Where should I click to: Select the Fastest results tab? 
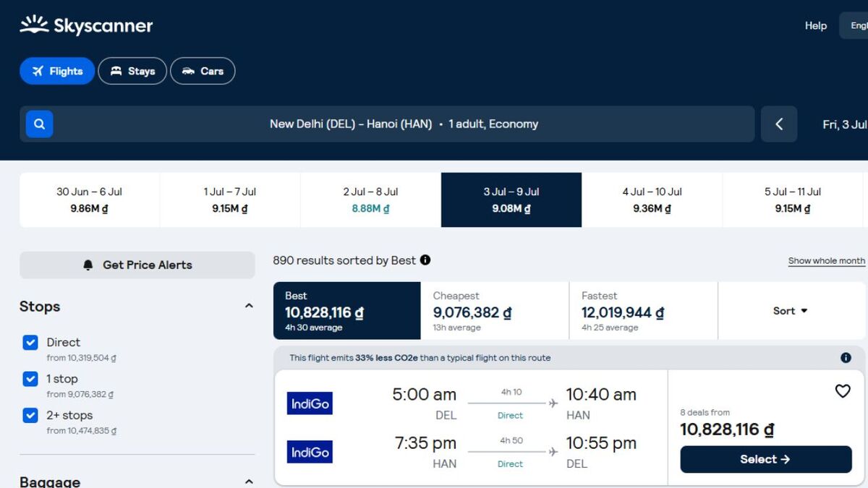pyautogui.click(x=643, y=311)
